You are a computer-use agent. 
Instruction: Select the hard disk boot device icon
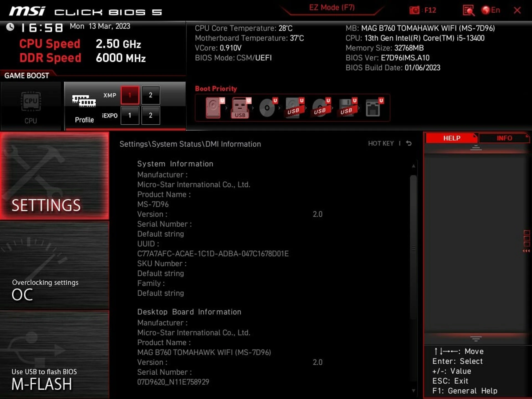coord(215,108)
